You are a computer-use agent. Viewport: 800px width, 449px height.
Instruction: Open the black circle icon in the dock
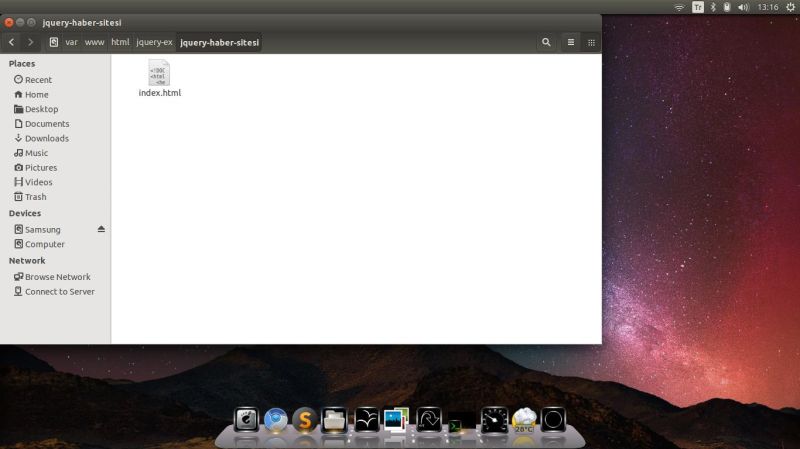pos(553,420)
